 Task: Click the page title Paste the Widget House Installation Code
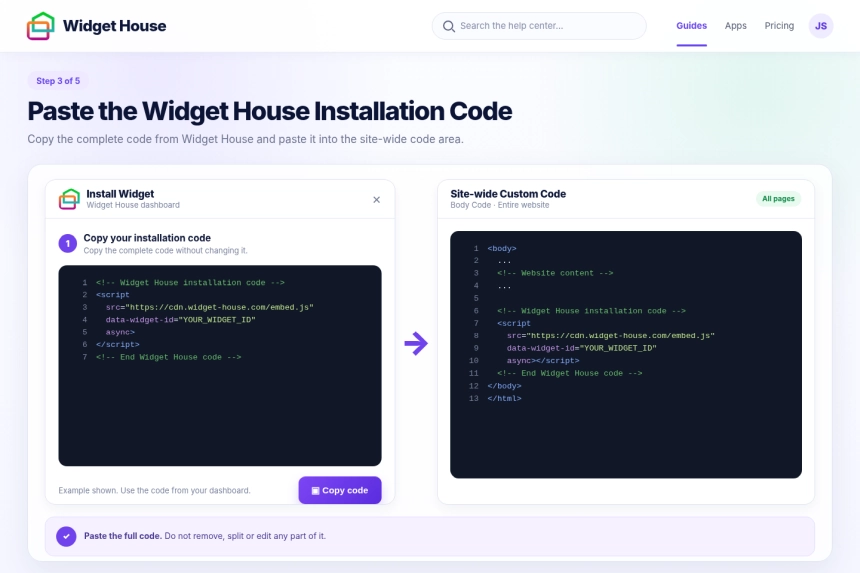270,111
